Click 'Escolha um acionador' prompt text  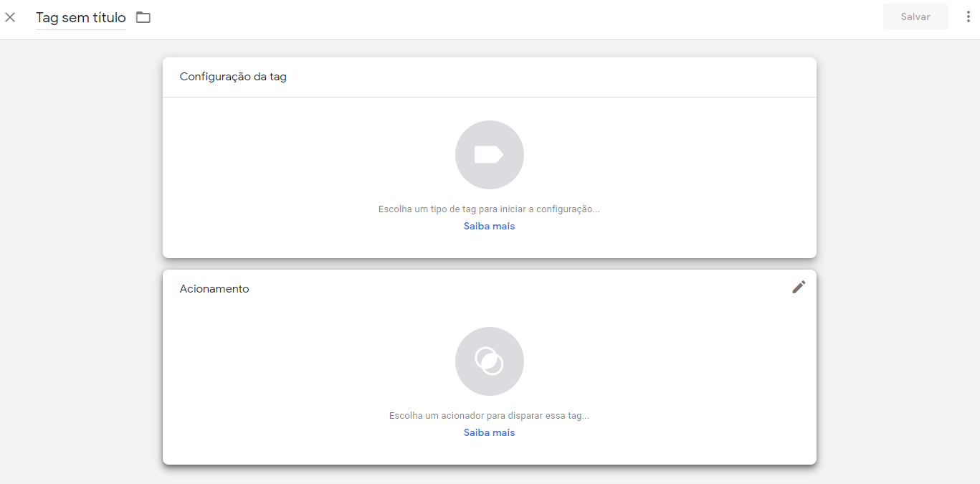[x=489, y=416]
